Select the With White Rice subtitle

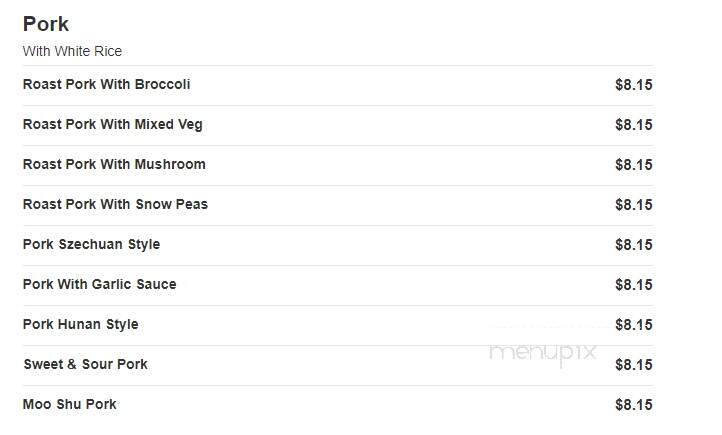pos(72,51)
